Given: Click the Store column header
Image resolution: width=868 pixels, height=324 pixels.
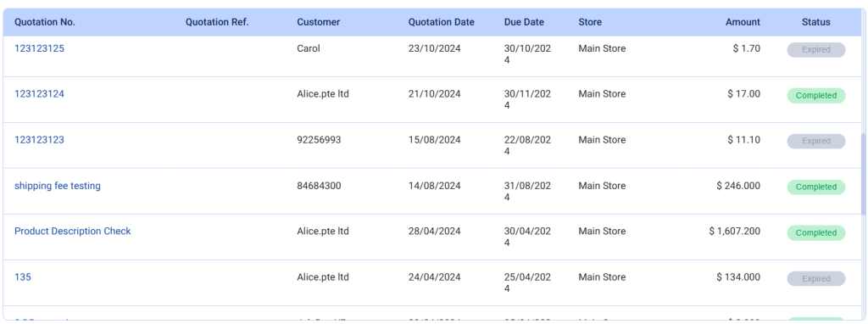Looking at the screenshot, I should click(590, 22).
